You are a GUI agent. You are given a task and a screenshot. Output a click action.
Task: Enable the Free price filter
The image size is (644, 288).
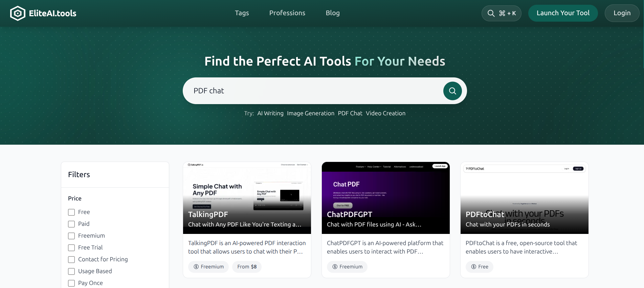coord(71,212)
